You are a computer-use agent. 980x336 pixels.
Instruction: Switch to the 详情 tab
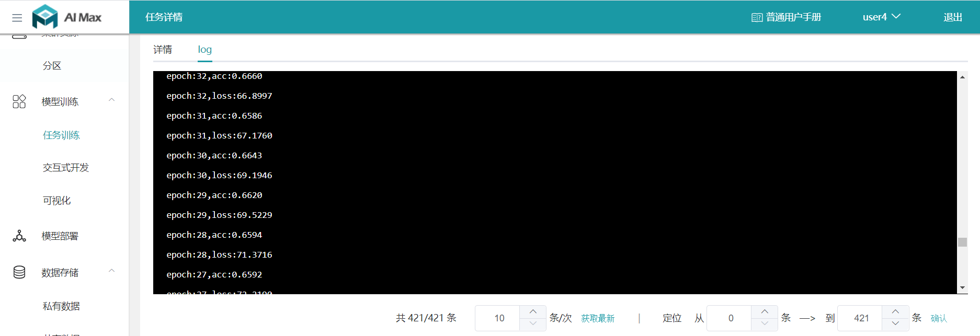(x=163, y=50)
